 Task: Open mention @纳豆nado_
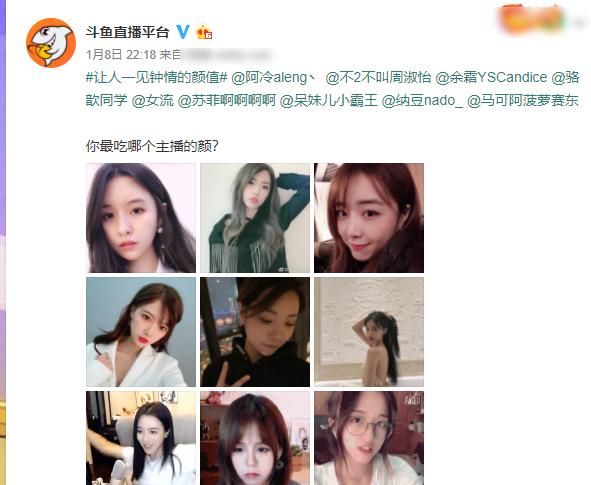tap(422, 101)
